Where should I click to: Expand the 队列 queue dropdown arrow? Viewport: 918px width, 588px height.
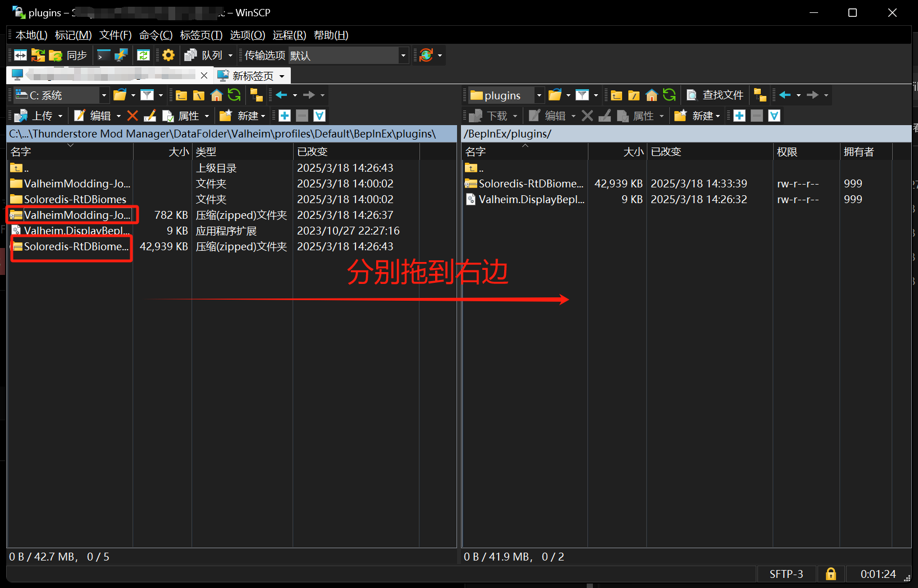click(230, 55)
